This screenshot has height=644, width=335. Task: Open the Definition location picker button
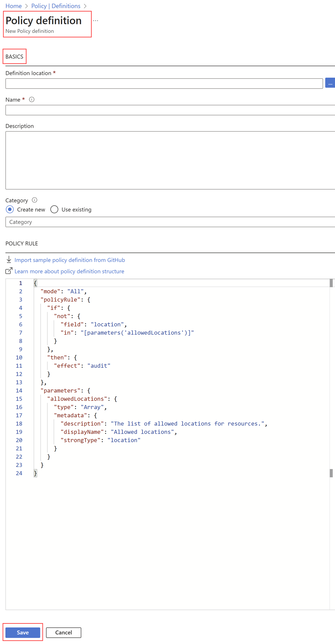tap(330, 84)
